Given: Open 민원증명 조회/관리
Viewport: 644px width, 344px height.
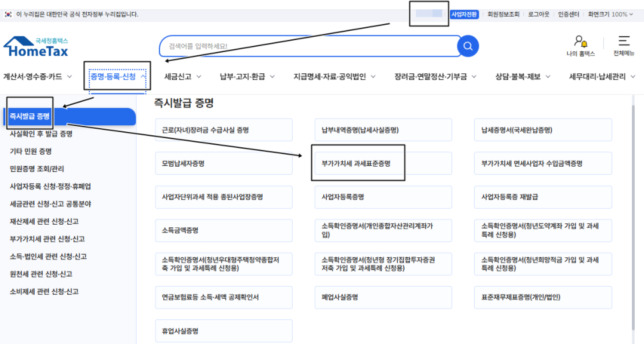Looking at the screenshot, I should [x=37, y=169].
